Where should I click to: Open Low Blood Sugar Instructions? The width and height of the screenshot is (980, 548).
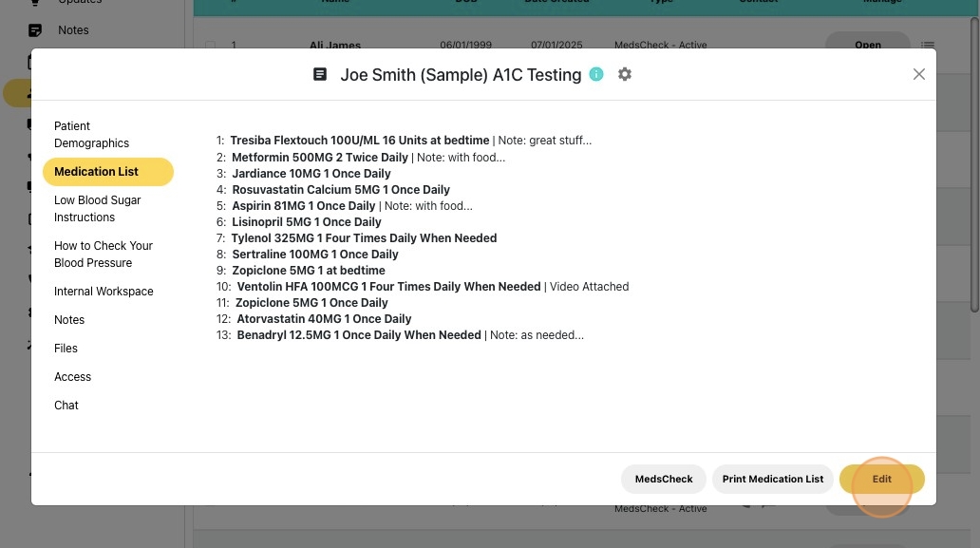coord(98,209)
